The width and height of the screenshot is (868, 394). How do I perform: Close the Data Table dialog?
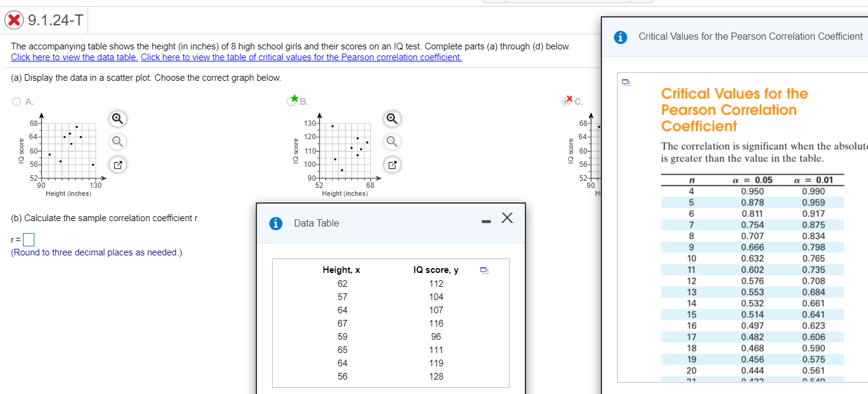click(507, 217)
